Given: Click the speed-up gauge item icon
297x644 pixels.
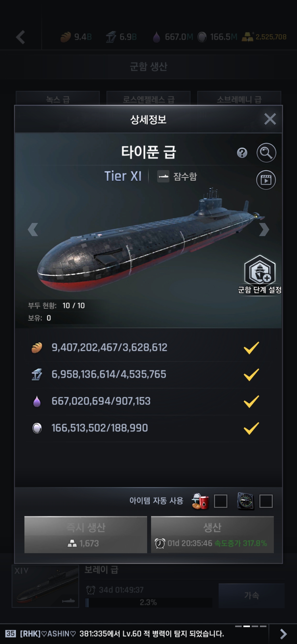Looking at the screenshot, I should (x=245, y=501).
